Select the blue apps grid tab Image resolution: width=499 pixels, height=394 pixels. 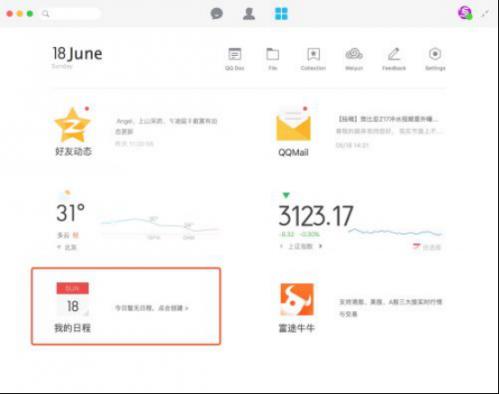pos(281,14)
